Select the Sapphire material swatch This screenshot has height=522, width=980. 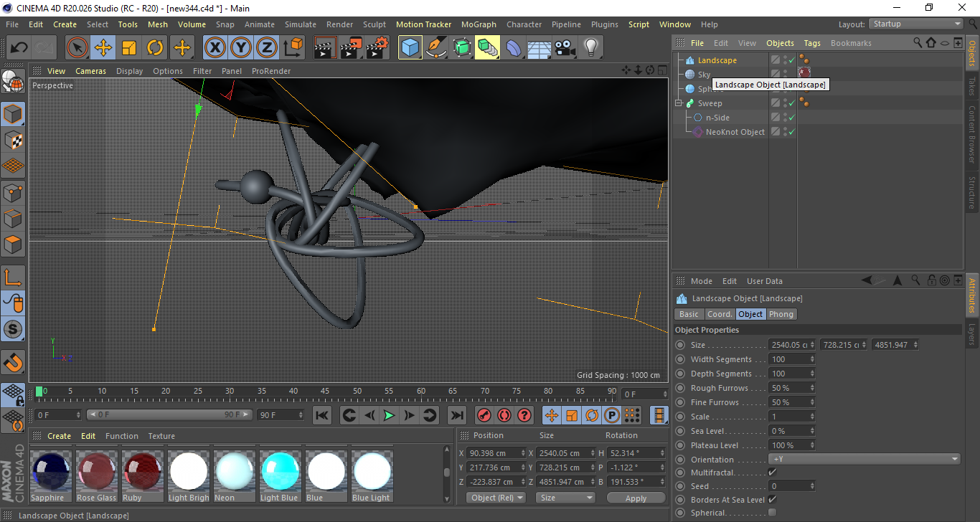pos(50,476)
